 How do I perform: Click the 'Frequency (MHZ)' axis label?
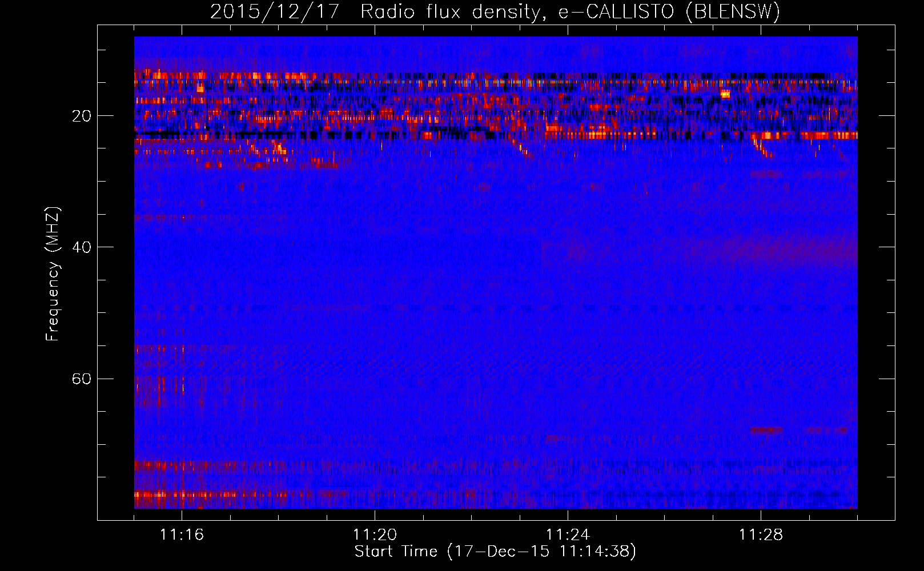tap(52, 274)
